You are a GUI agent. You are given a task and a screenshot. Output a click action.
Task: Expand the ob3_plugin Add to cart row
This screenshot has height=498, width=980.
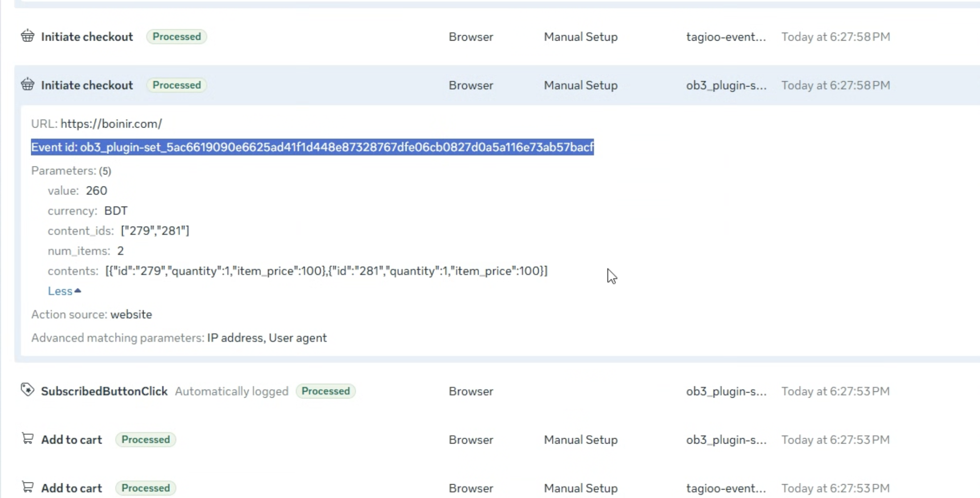click(497, 440)
